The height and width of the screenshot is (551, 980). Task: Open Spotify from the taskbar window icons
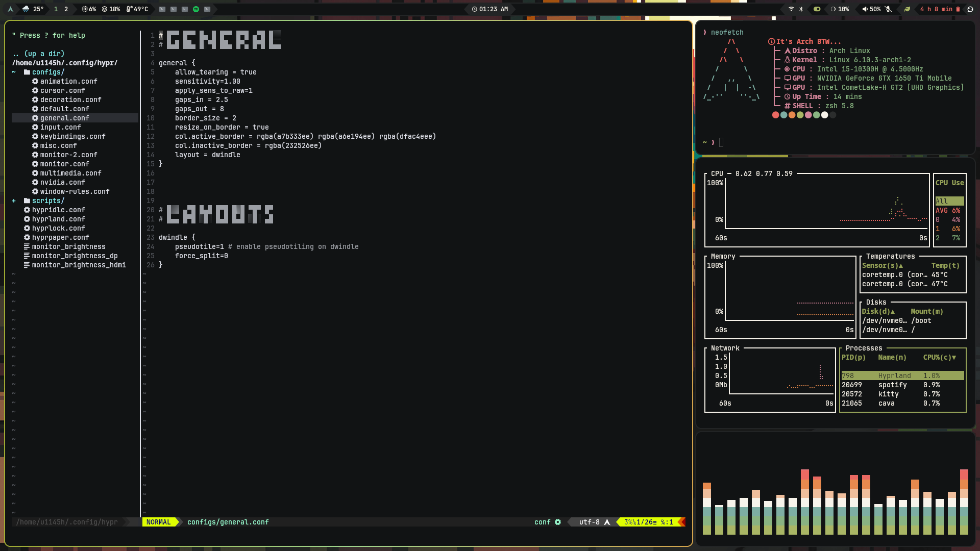point(195,9)
